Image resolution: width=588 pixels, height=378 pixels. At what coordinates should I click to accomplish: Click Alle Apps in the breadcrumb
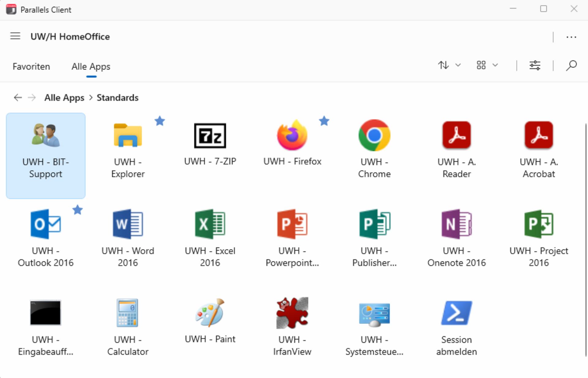pyautogui.click(x=64, y=98)
